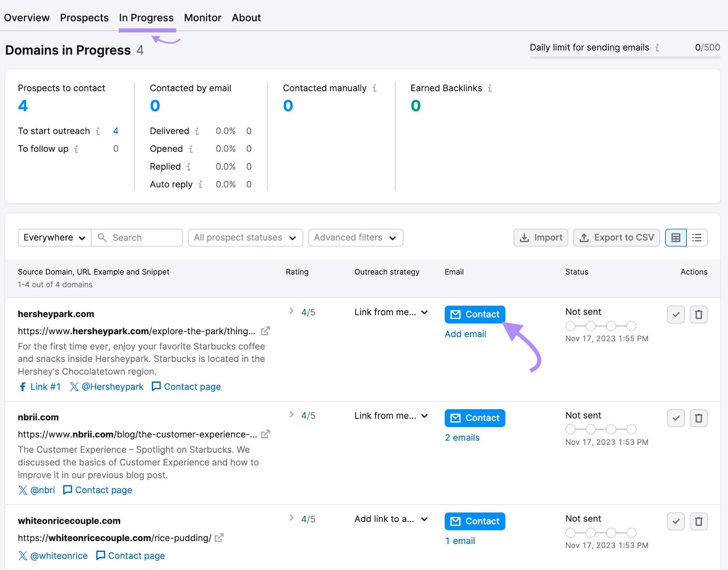
Task: Click Contact button for hersheypark.com
Action: [x=475, y=315]
